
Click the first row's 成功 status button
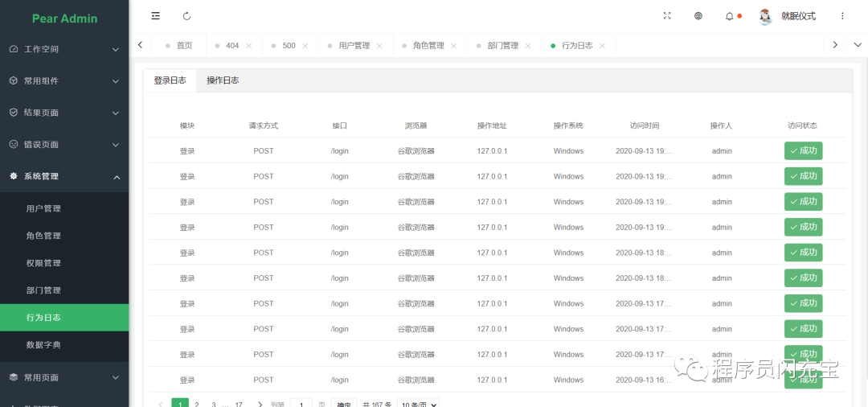pyautogui.click(x=803, y=150)
